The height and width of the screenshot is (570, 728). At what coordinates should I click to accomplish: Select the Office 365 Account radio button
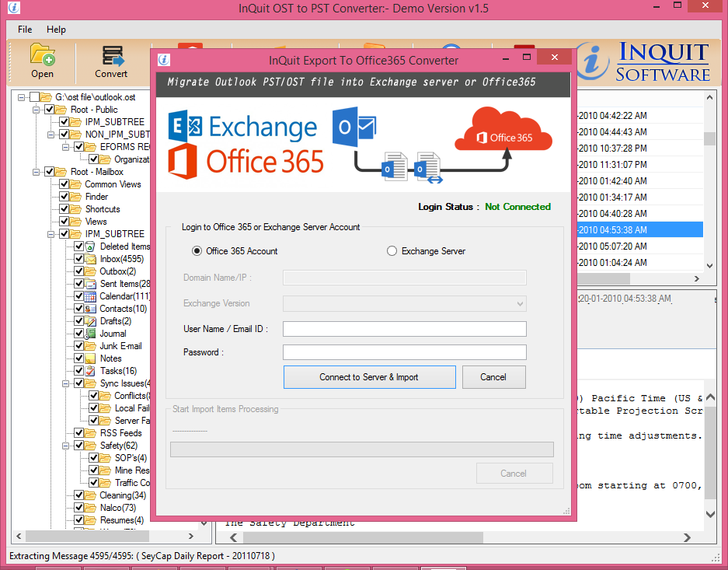(x=197, y=251)
